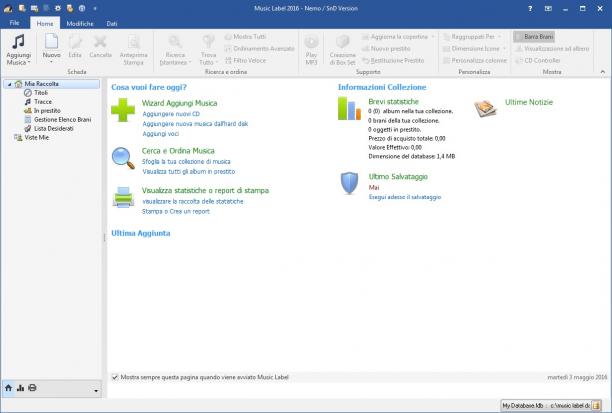Click the bar chart statistics icon

[349, 109]
